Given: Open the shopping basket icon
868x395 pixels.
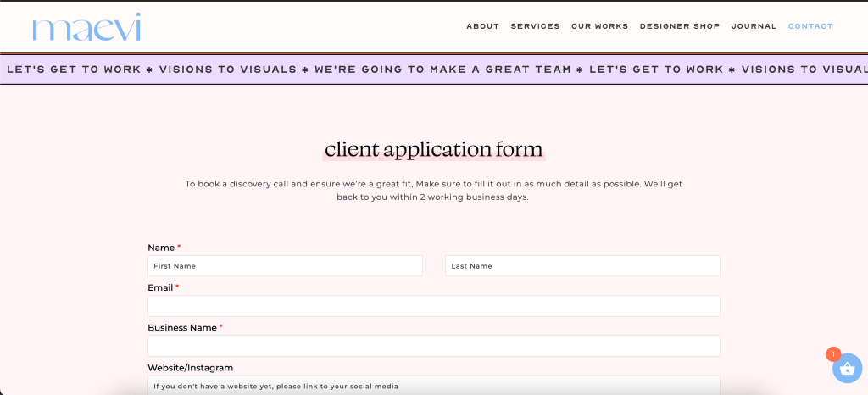Looking at the screenshot, I should [x=846, y=369].
